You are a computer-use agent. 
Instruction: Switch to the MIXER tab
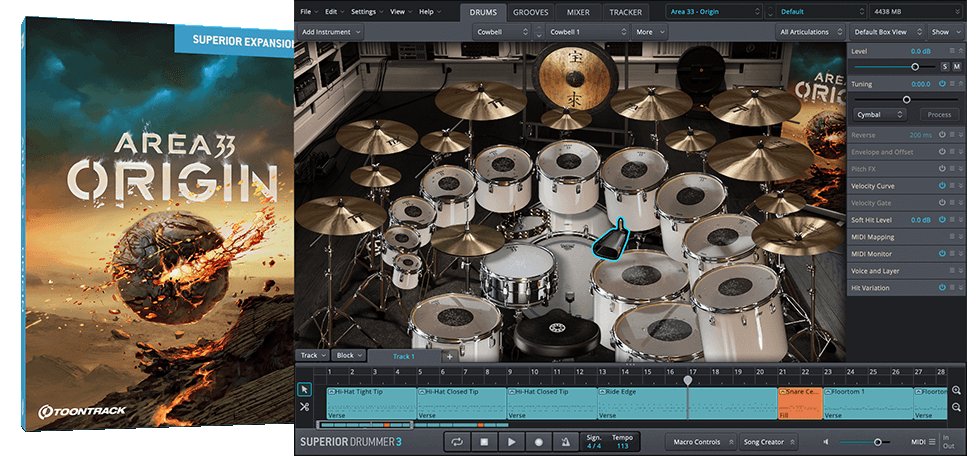(578, 12)
